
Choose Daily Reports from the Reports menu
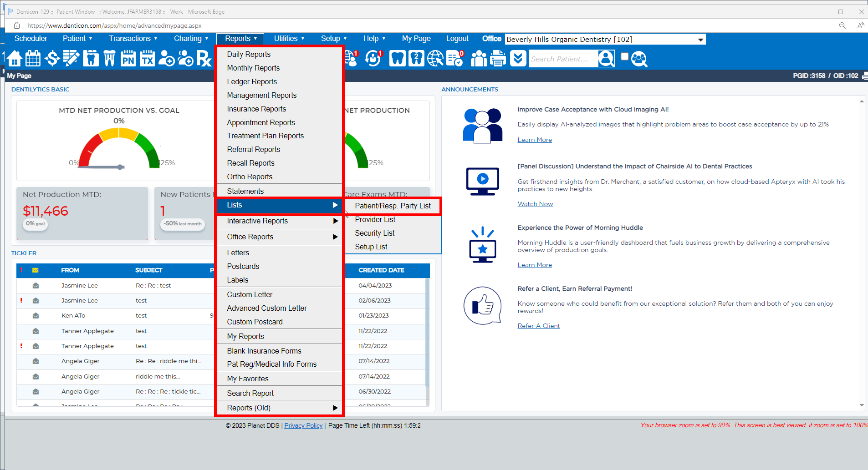(249, 55)
